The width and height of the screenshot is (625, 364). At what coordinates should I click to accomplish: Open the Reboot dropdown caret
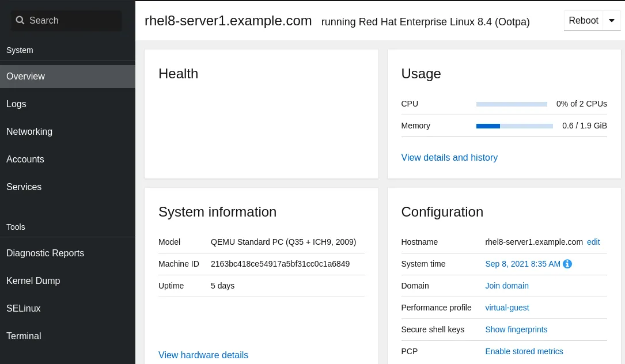tap(612, 20)
